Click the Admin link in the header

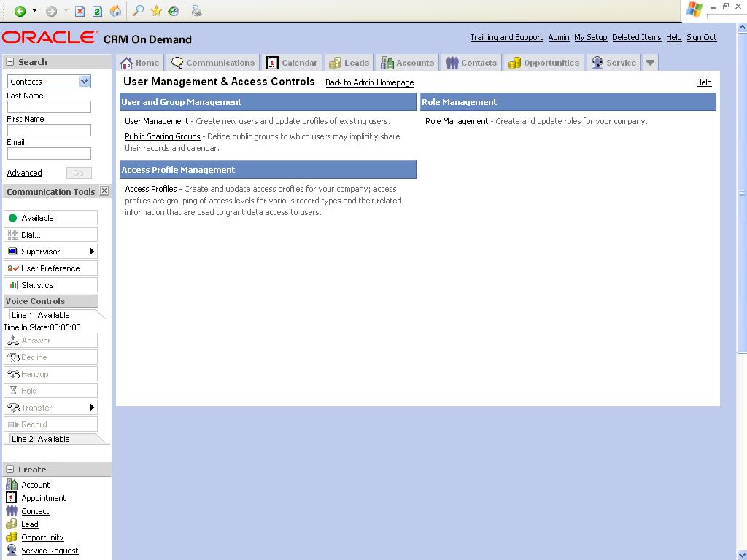coord(559,37)
